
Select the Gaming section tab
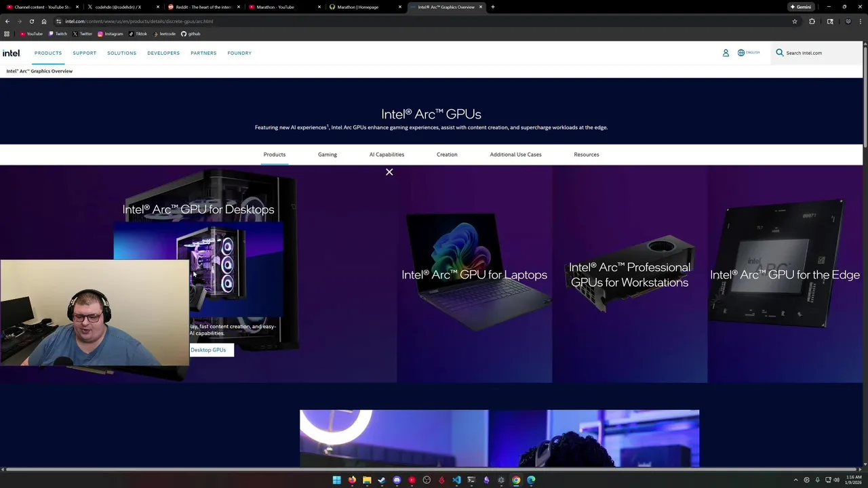(x=328, y=155)
